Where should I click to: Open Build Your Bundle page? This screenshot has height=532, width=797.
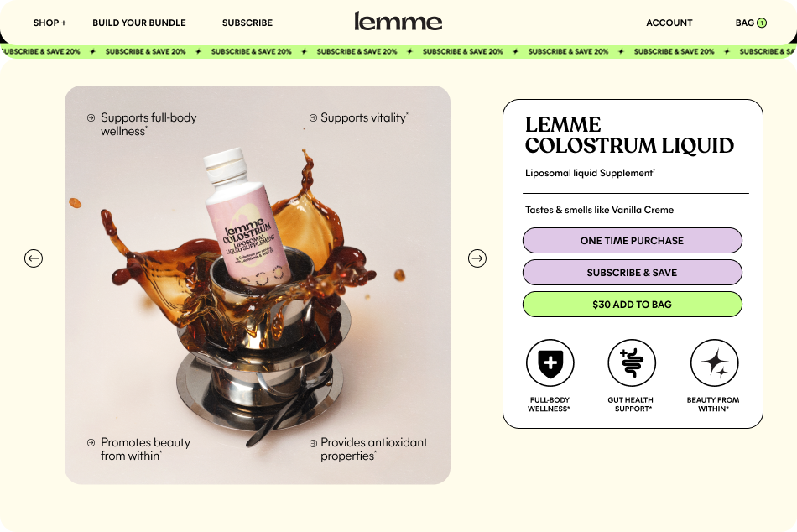(139, 23)
